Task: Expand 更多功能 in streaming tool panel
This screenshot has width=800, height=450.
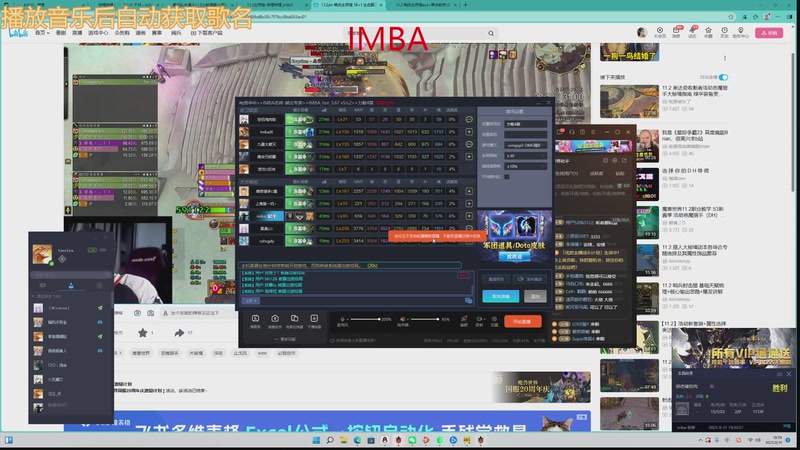Action: pos(285,339)
